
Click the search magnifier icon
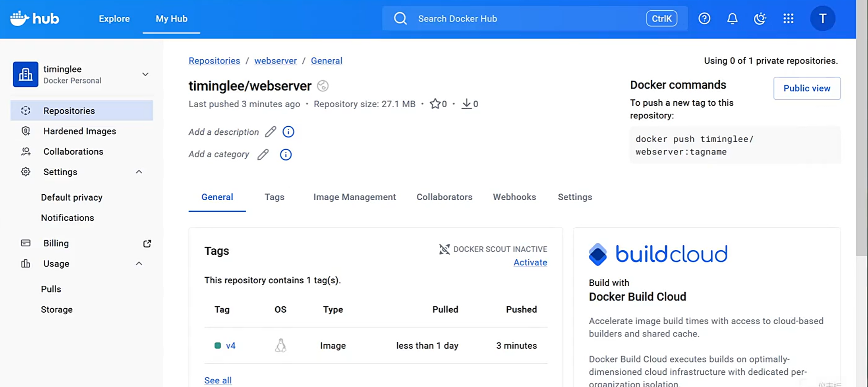[400, 19]
